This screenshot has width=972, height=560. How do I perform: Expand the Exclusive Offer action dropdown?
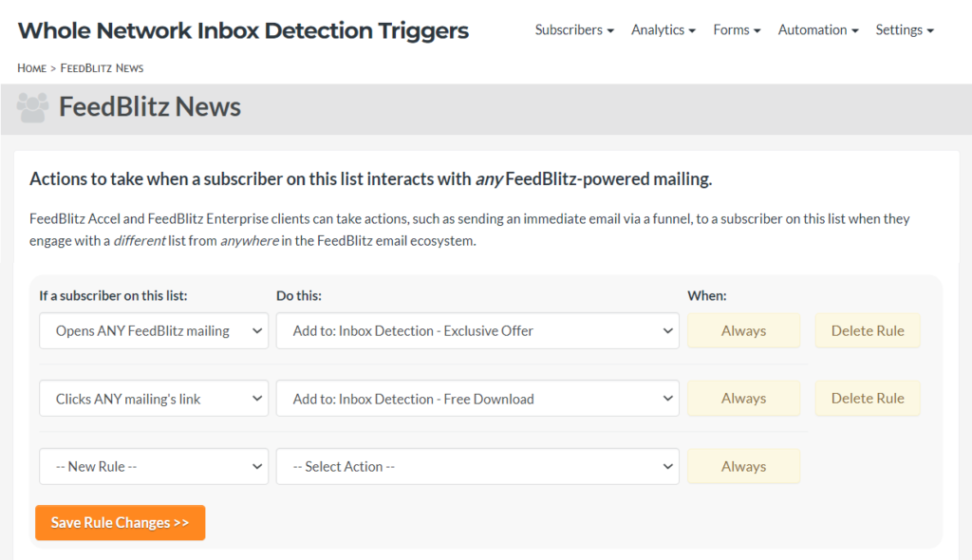tap(477, 330)
